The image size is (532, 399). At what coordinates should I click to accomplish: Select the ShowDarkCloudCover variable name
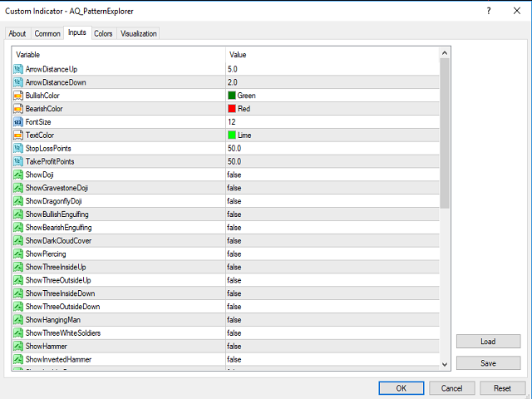tap(59, 241)
